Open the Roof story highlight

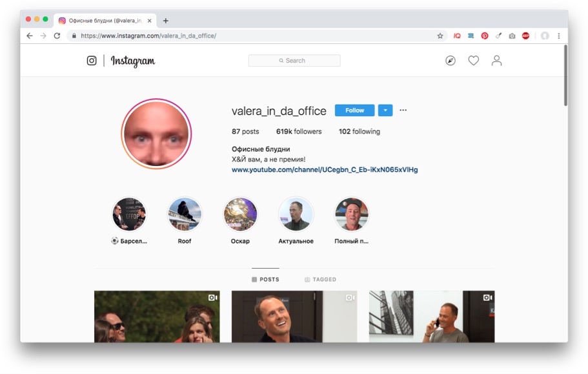point(185,214)
